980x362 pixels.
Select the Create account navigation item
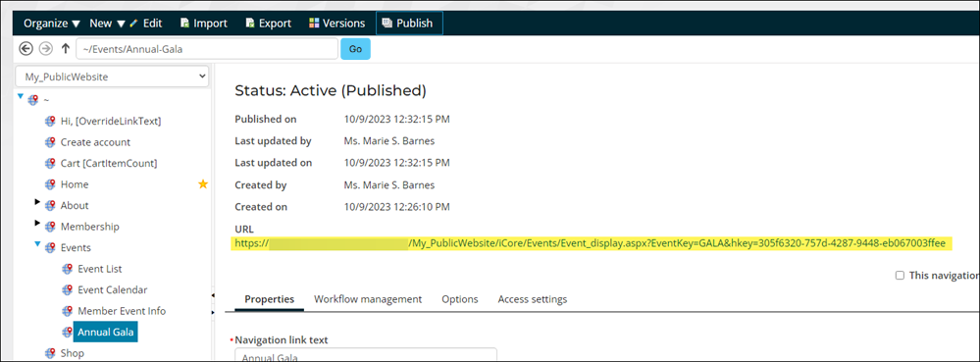click(95, 142)
